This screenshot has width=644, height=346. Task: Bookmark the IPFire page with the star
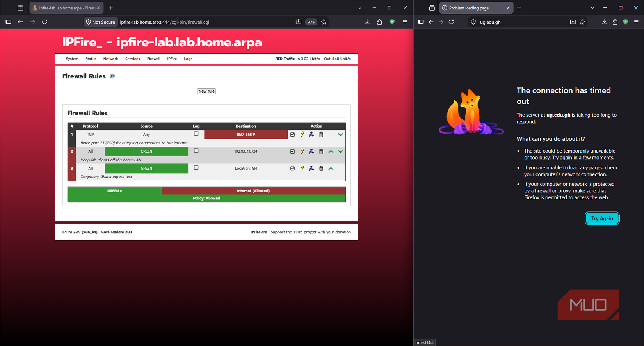[x=324, y=22]
